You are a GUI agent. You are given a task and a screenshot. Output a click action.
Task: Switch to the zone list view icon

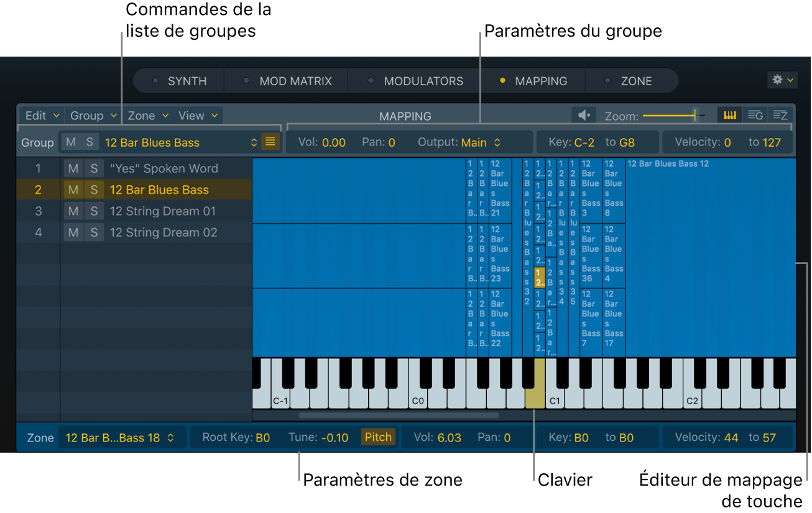coord(780,116)
